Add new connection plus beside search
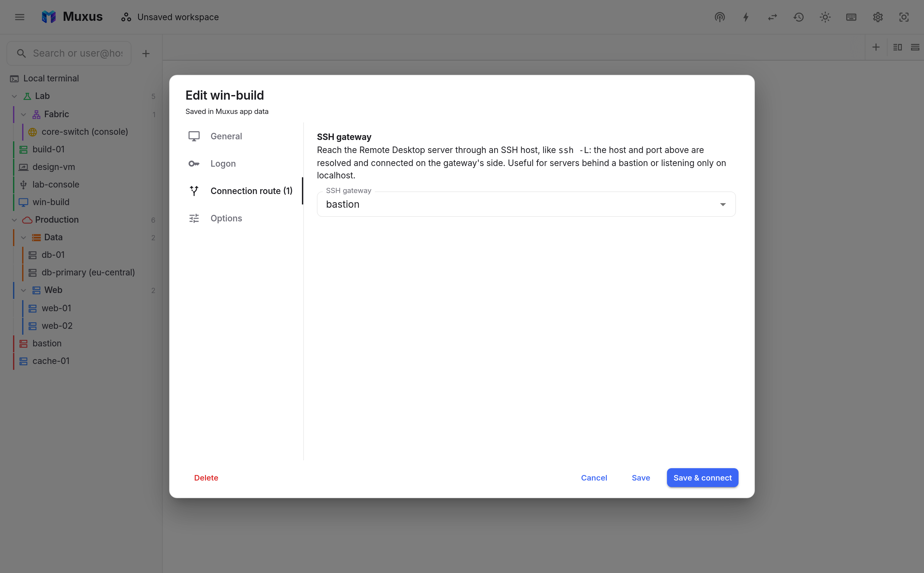924x573 pixels. (146, 53)
